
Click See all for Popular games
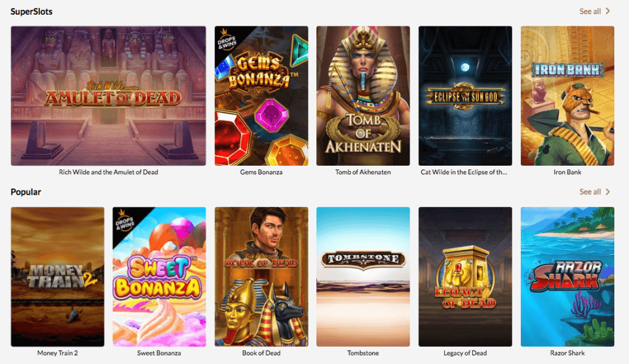[590, 192]
